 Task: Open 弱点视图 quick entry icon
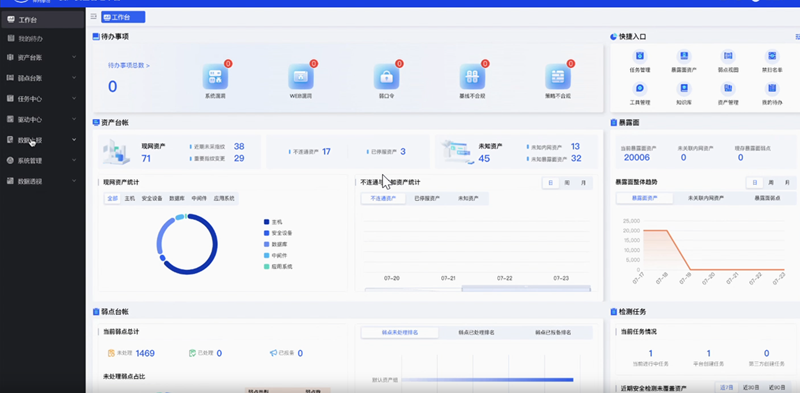pos(728,56)
